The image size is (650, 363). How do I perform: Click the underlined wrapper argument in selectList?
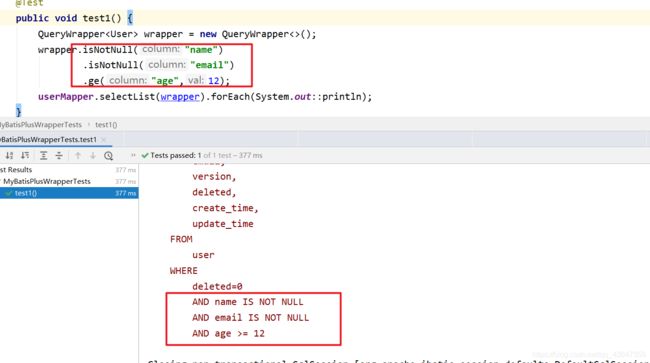[x=180, y=97]
